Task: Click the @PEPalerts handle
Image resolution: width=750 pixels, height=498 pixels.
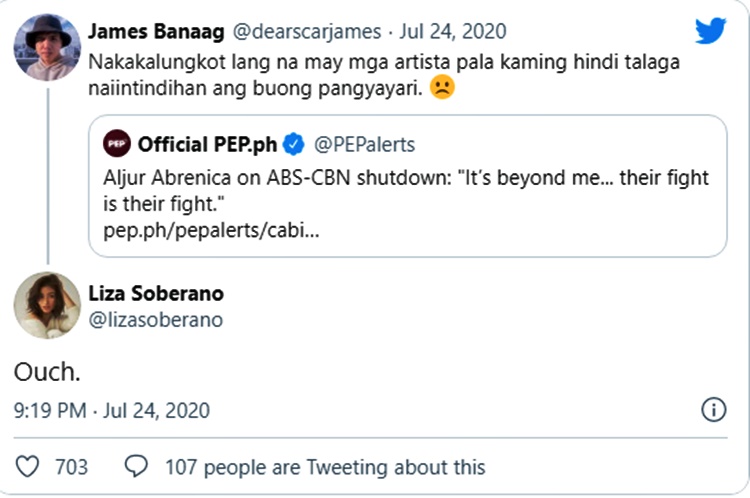Action: point(364,145)
